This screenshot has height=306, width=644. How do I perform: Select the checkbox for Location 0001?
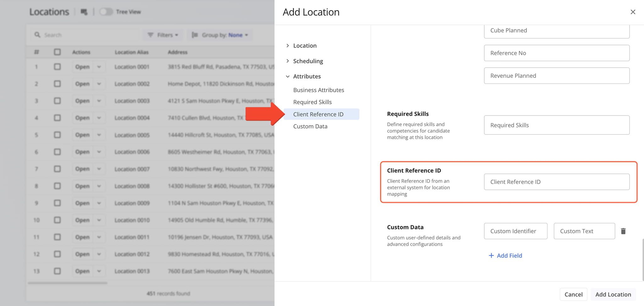point(57,67)
